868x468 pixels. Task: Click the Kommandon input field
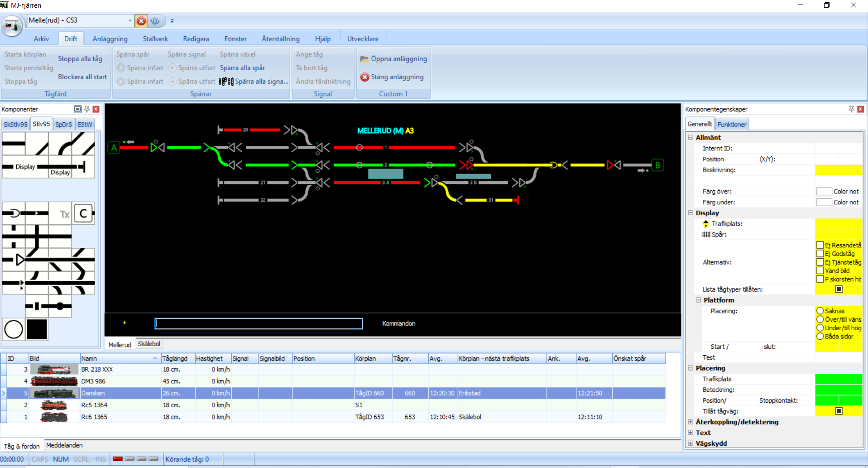259,323
